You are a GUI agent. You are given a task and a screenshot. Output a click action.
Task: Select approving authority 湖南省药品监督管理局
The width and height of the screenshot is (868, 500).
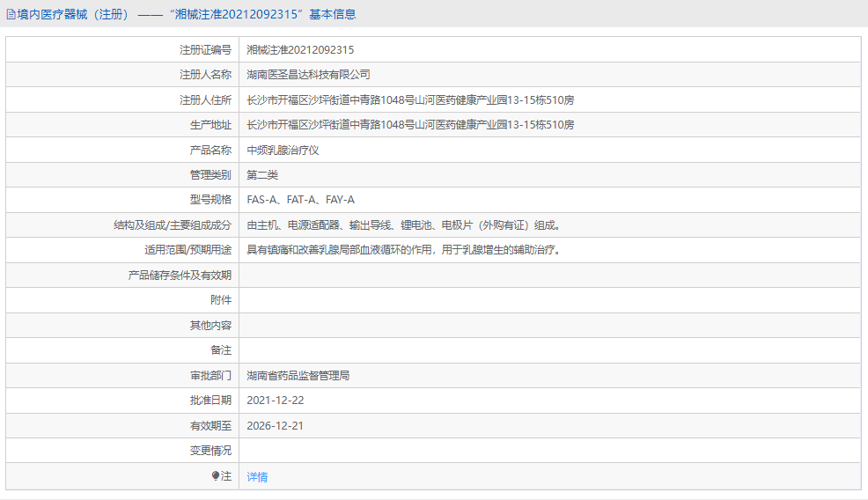pos(298,375)
